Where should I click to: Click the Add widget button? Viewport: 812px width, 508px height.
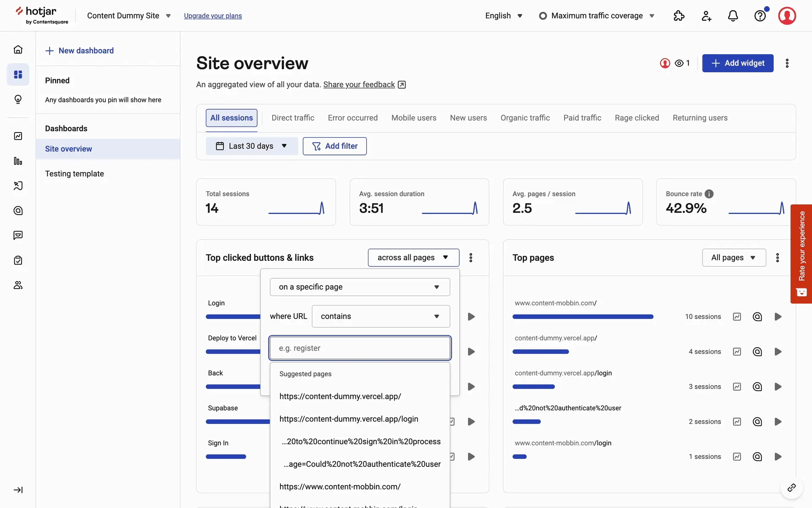click(x=738, y=63)
